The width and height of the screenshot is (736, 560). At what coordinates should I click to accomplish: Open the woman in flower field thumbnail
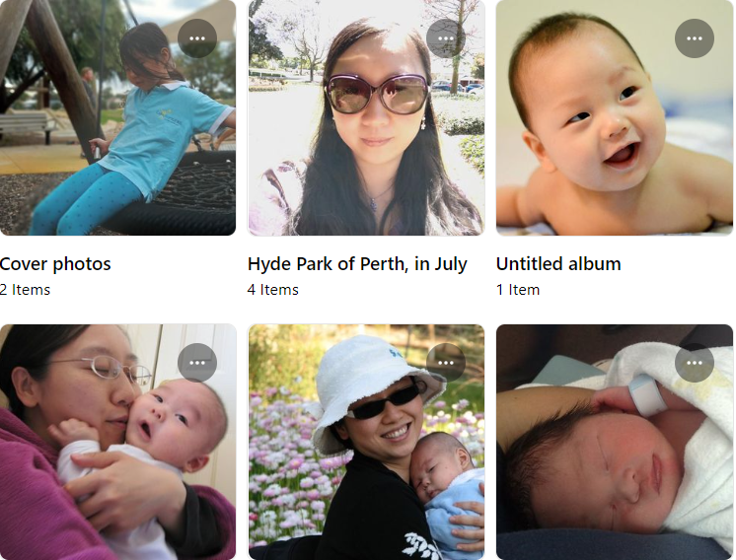pyautogui.click(x=366, y=442)
